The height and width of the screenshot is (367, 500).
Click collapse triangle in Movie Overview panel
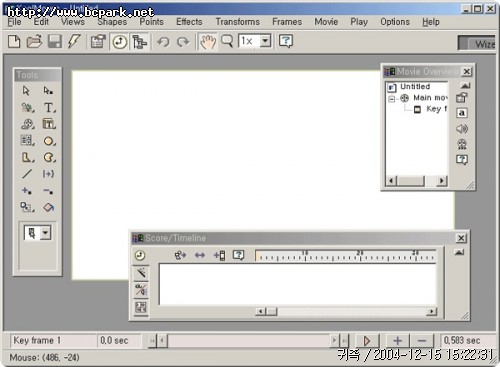coord(465,86)
